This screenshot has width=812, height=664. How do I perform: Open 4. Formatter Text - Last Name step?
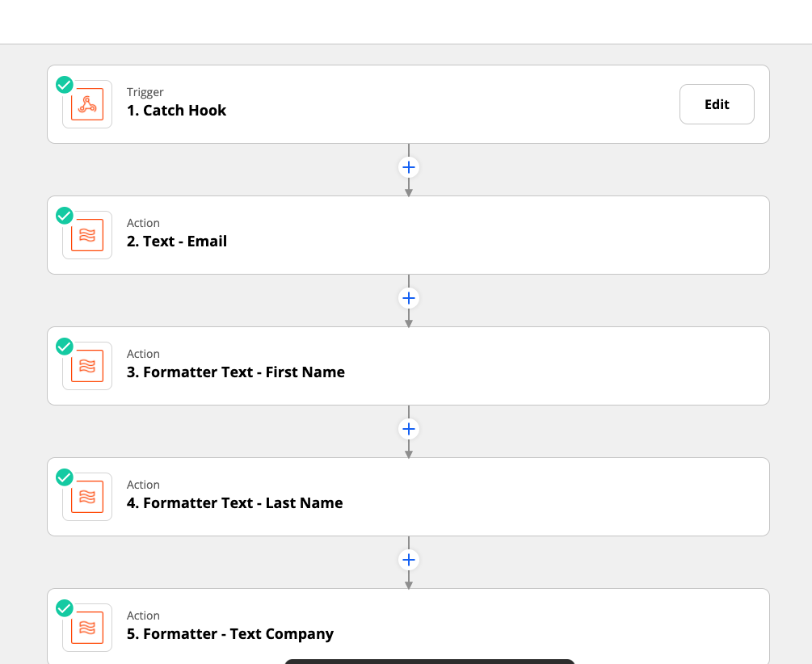tap(234, 503)
